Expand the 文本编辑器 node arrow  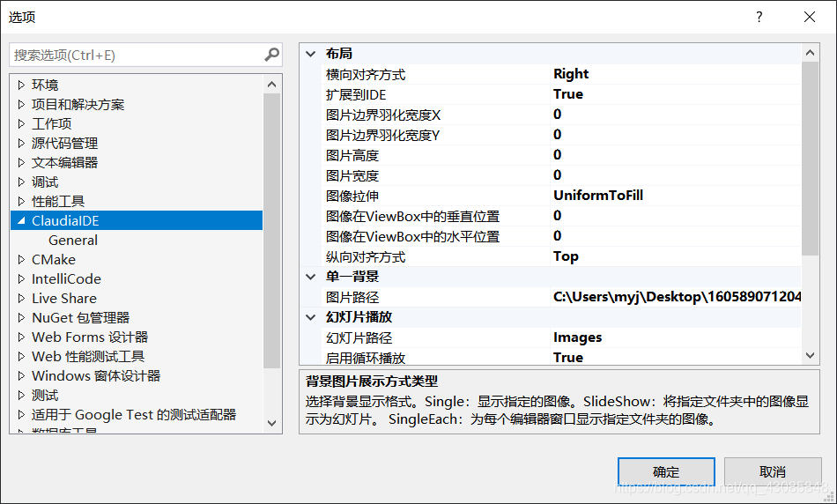tap(21, 162)
